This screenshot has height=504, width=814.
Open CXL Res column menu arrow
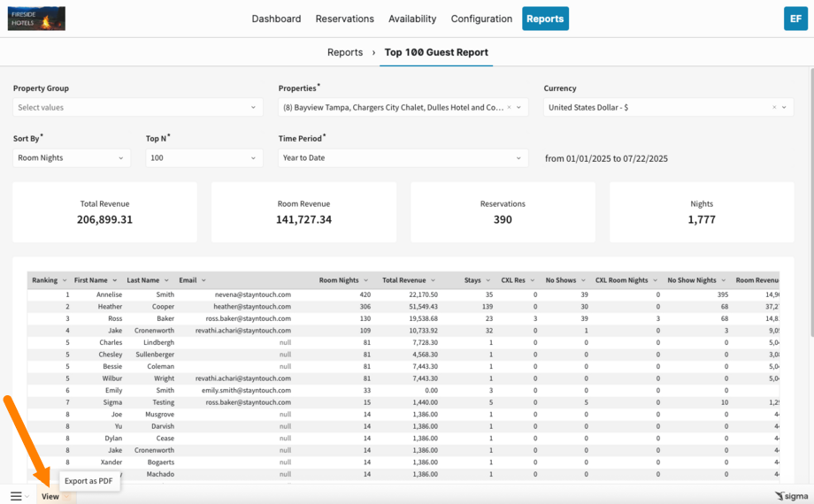[x=532, y=280]
